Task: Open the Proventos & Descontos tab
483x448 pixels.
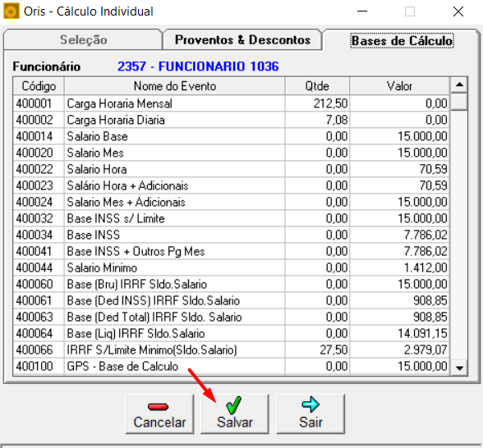Action: pos(242,39)
